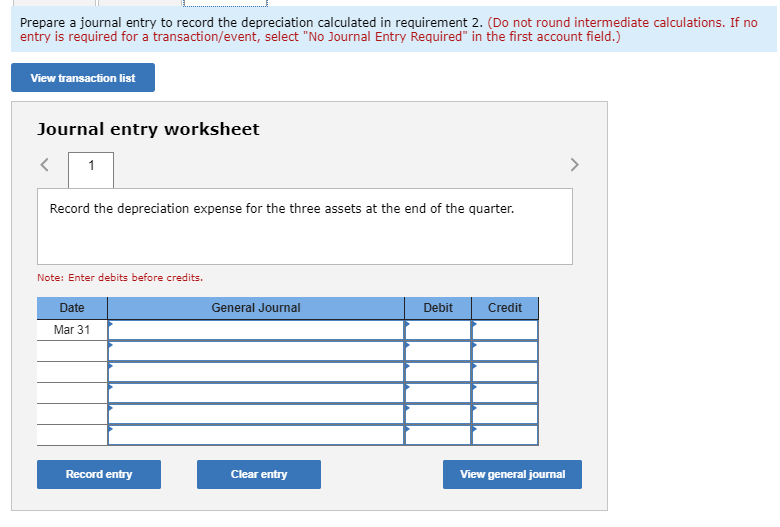Go to previous journal entry arrow

pyautogui.click(x=44, y=165)
